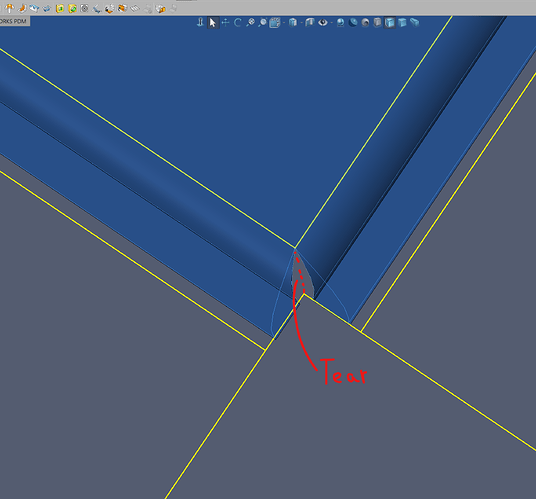The width and height of the screenshot is (536, 499).
Task: Click the zoom to fit magnifier icon
Action: 251,23
